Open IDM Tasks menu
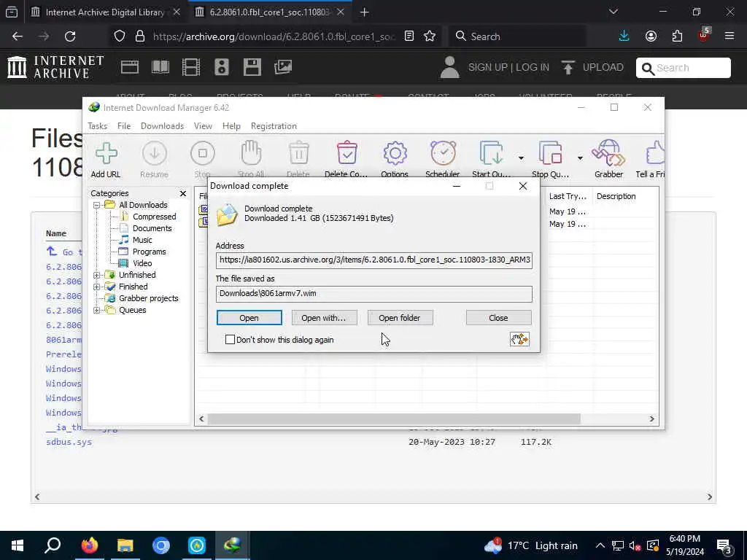 coord(98,126)
